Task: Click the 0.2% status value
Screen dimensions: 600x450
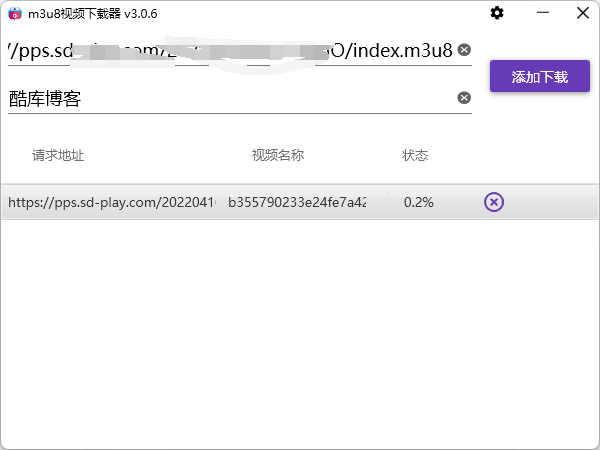Action: coord(419,202)
